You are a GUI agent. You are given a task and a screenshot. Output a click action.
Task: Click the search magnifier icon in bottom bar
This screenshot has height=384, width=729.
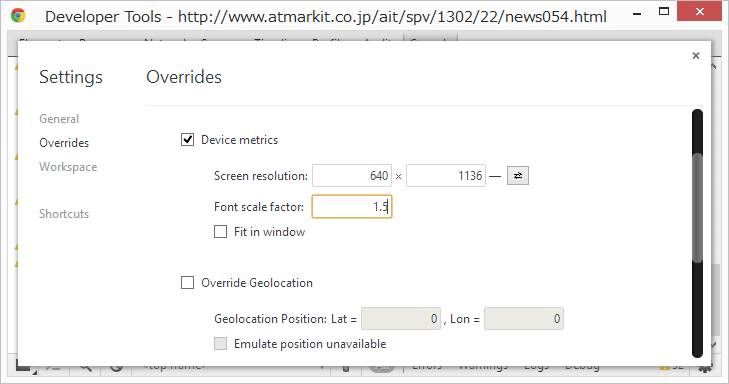(x=85, y=367)
